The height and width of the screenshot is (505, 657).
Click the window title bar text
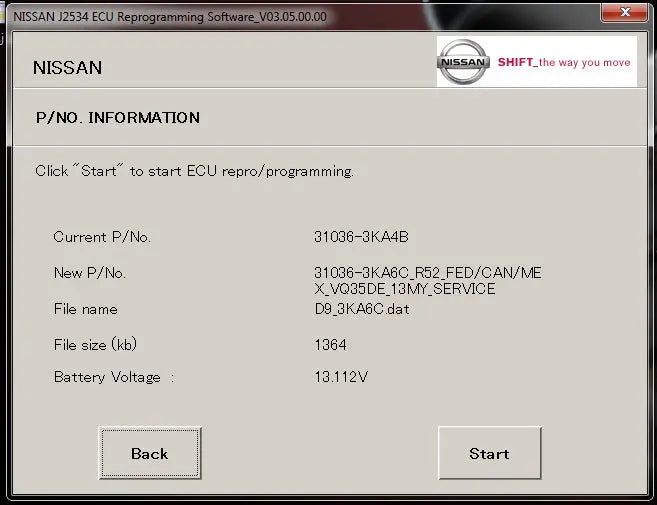pos(170,17)
